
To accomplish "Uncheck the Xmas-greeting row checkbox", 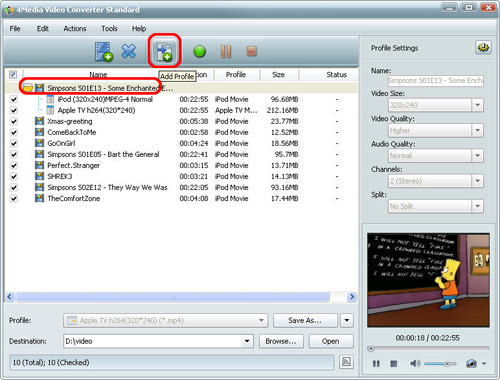I will pos(13,121).
